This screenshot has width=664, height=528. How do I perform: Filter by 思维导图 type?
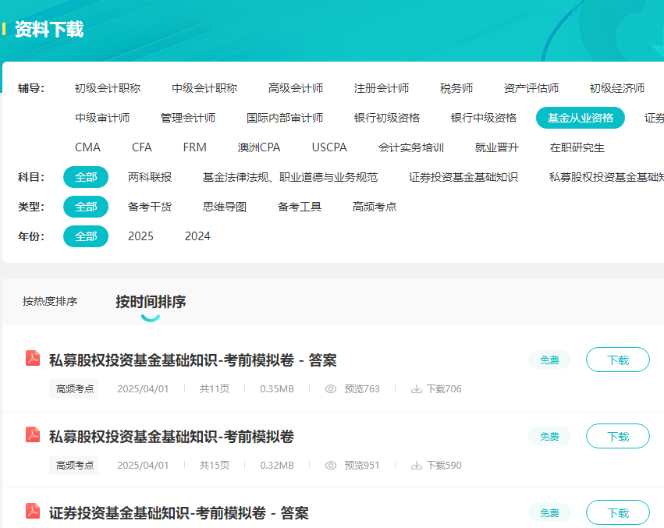pos(224,207)
